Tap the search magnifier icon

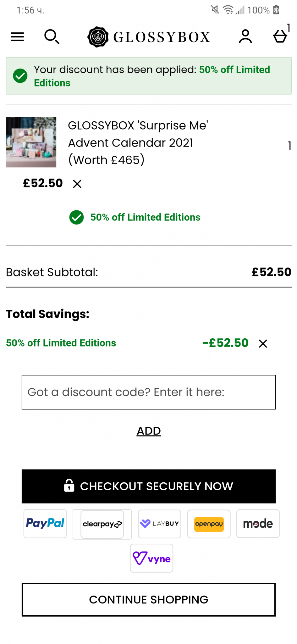click(x=52, y=37)
